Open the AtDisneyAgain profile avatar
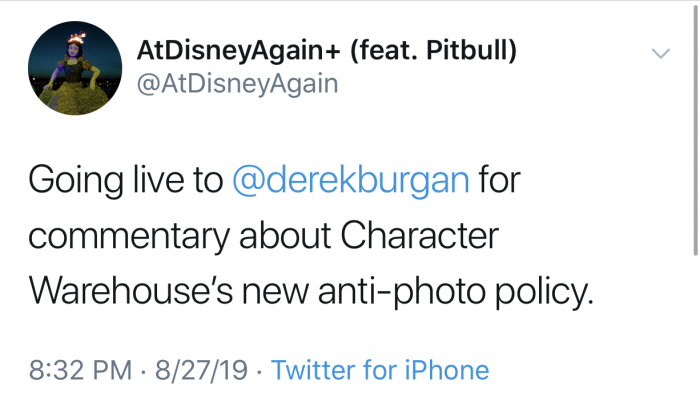The width and height of the screenshot is (700, 404). coord(75,68)
